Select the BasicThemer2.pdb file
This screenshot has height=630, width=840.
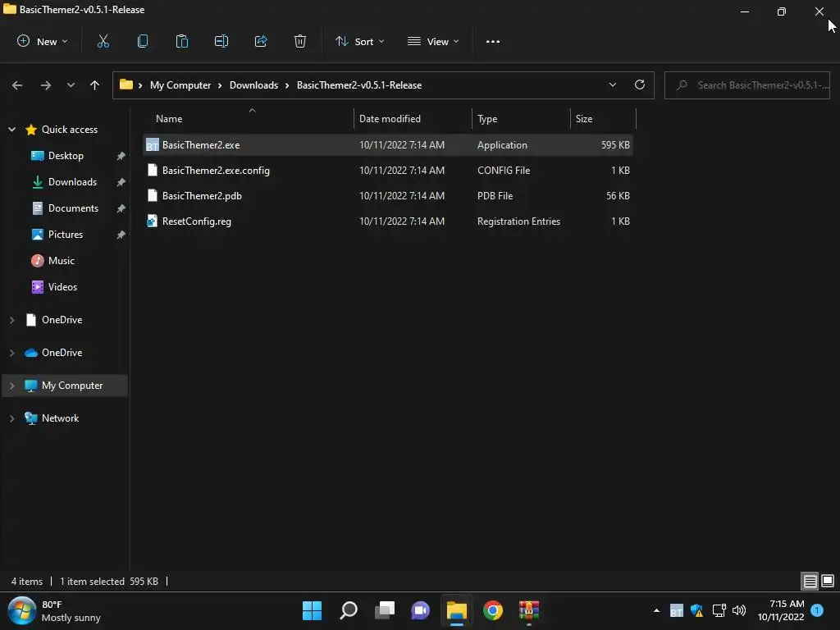(x=388, y=195)
